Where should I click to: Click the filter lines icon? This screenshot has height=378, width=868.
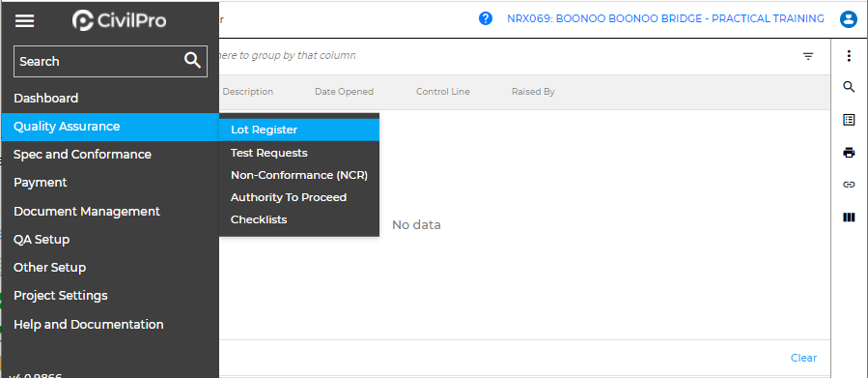pyautogui.click(x=808, y=56)
